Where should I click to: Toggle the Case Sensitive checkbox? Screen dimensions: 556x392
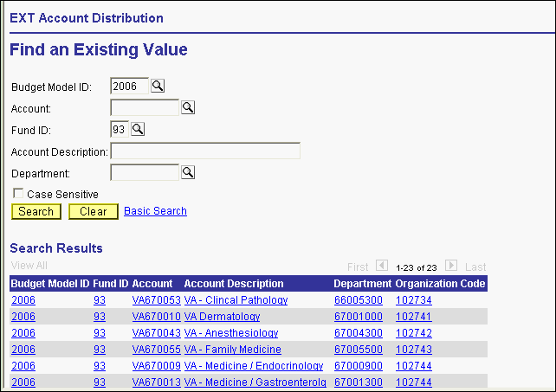pos(17,195)
